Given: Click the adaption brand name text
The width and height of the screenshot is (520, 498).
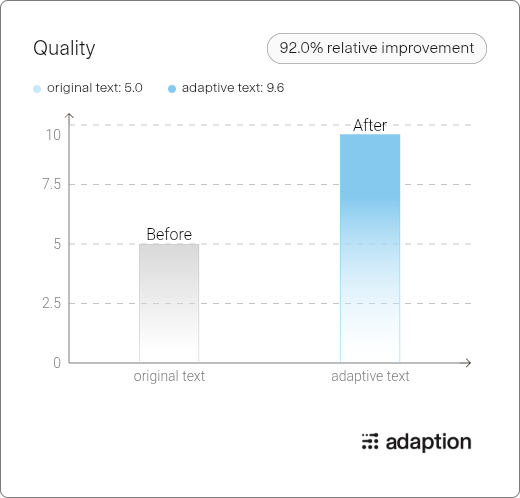Looking at the screenshot, I should click(428, 443).
